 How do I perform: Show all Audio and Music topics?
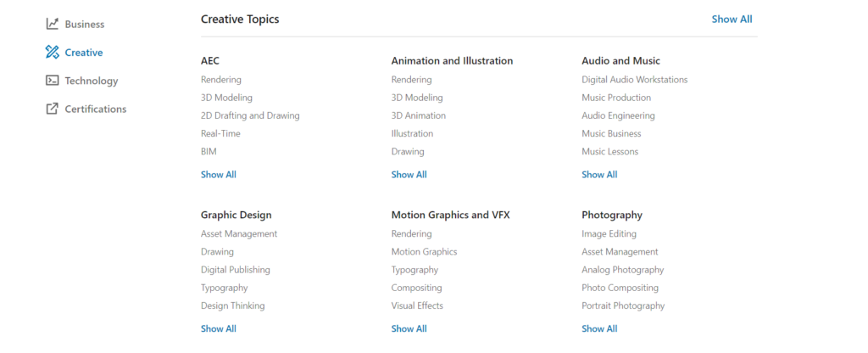(x=599, y=175)
